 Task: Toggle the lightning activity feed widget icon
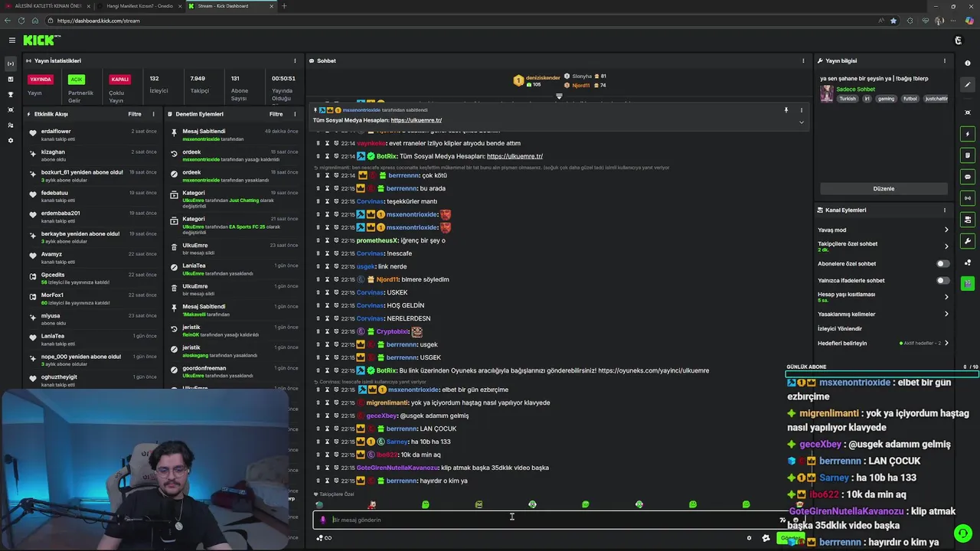968,134
